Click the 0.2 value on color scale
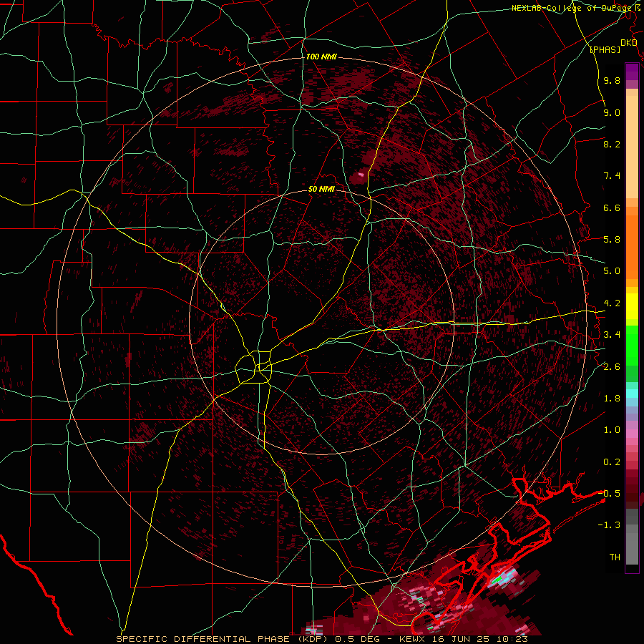 point(612,462)
